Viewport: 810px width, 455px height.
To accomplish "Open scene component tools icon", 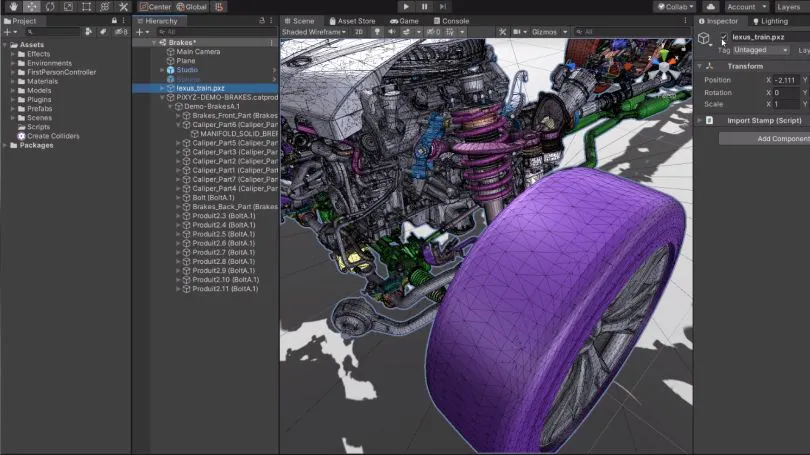I will 502,32.
